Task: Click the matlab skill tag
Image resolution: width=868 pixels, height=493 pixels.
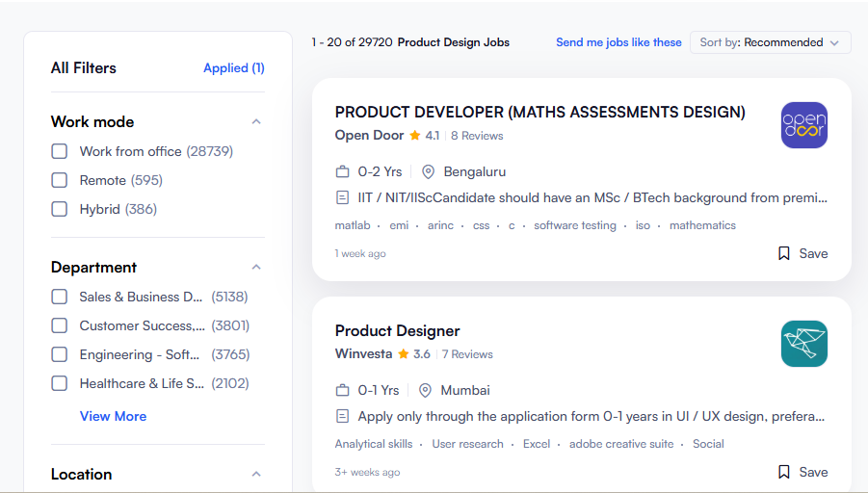Action: click(x=353, y=225)
